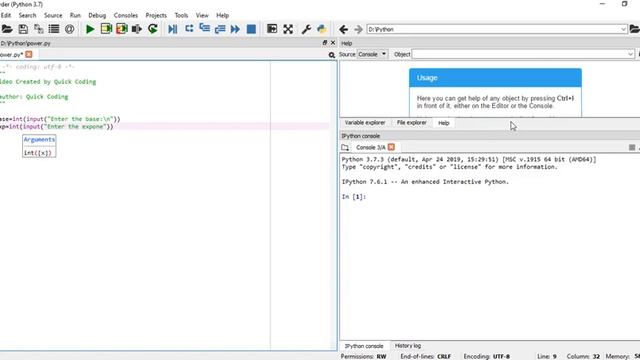Open the Source menu

[x=53, y=15]
